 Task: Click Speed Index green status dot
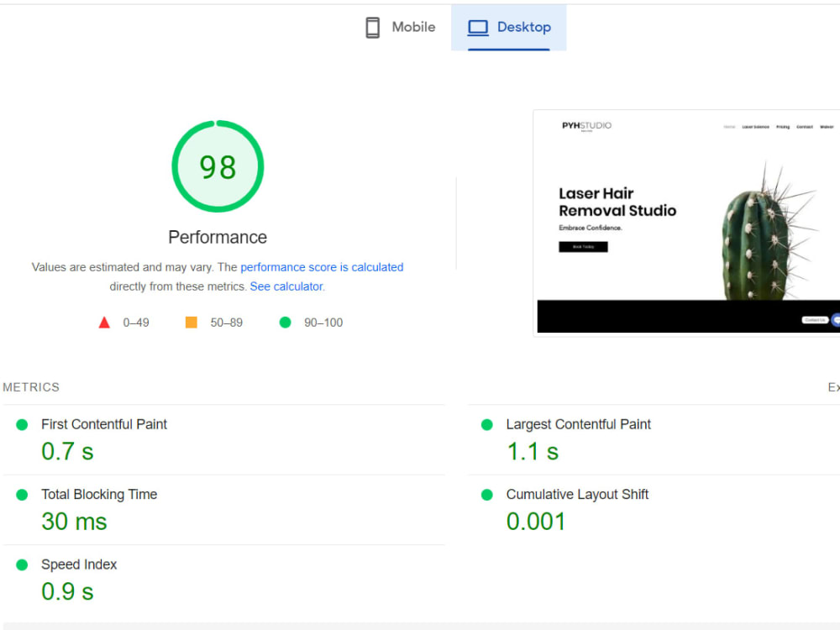[x=22, y=565]
